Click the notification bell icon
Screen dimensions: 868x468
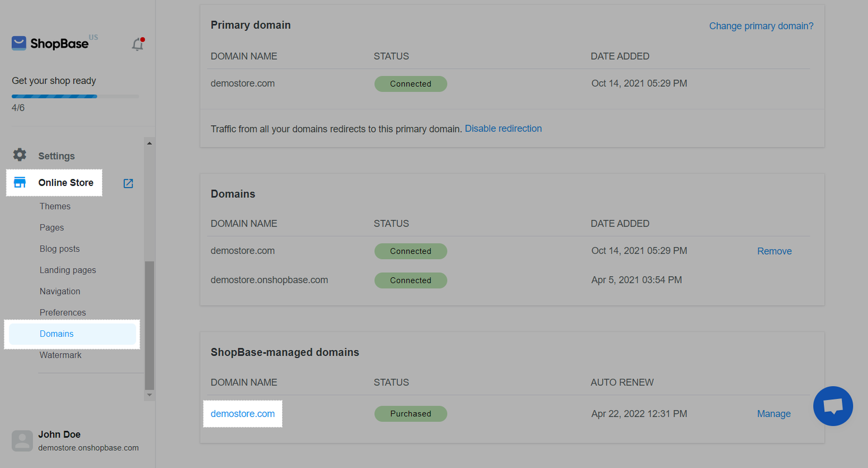point(138,44)
